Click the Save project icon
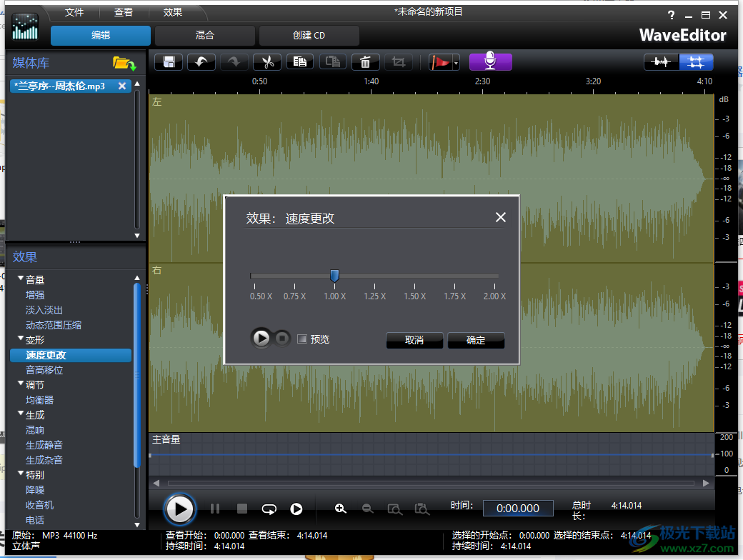The height and width of the screenshot is (560, 743). (168, 62)
